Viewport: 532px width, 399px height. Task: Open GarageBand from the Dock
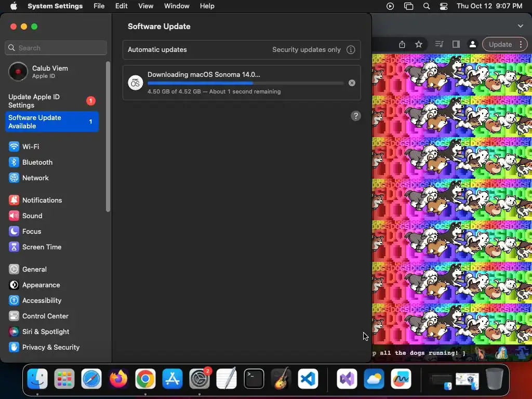(281, 379)
